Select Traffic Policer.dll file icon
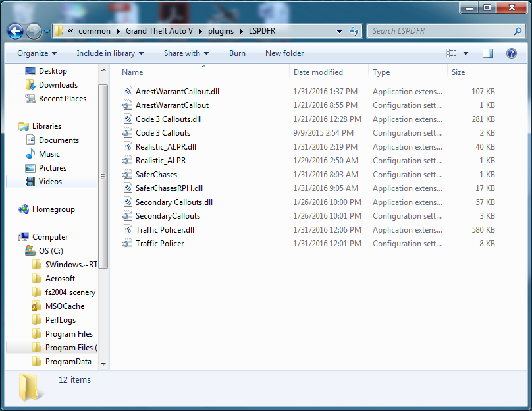This screenshot has height=411, width=532. [x=128, y=230]
